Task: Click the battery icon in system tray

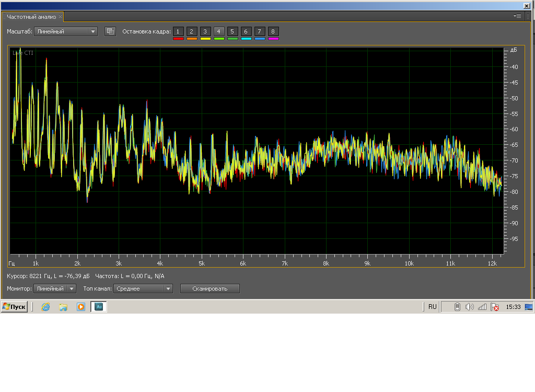Action: coord(457,307)
